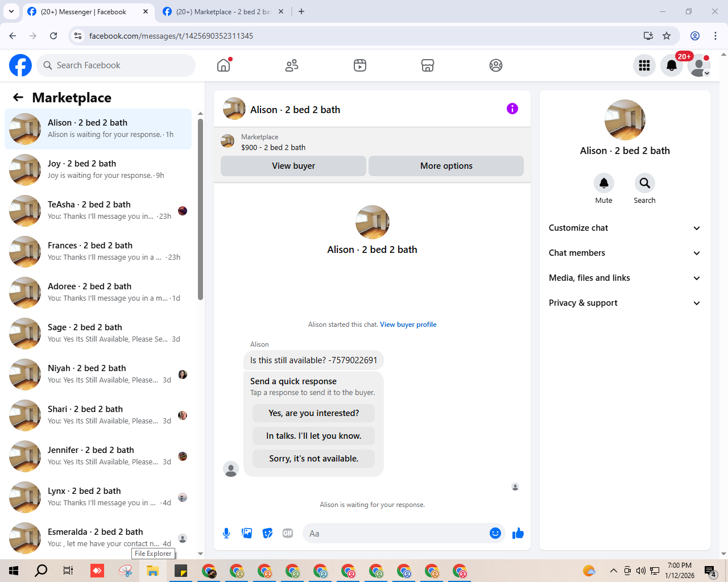The width and height of the screenshot is (728, 582).
Task: Open the Facebook menu grid icon
Action: click(x=644, y=65)
